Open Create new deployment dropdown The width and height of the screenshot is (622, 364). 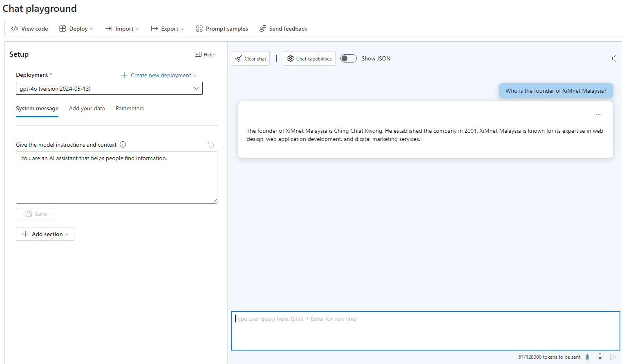coord(159,75)
